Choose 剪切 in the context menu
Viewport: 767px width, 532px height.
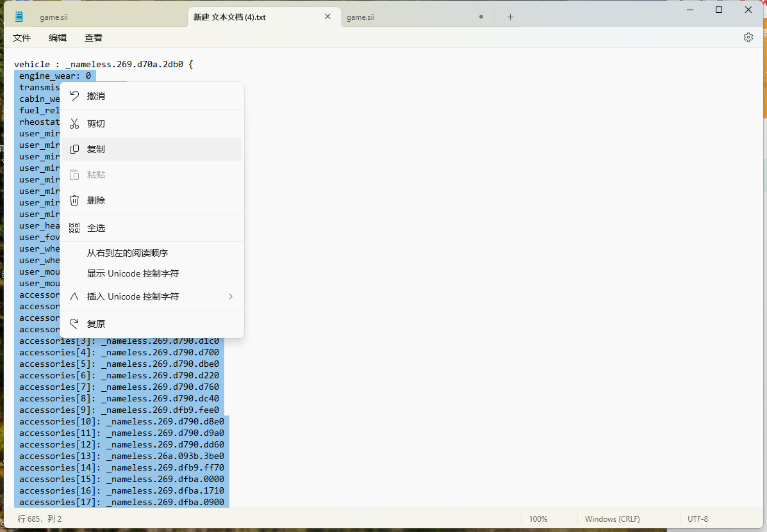pyautogui.click(x=152, y=124)
